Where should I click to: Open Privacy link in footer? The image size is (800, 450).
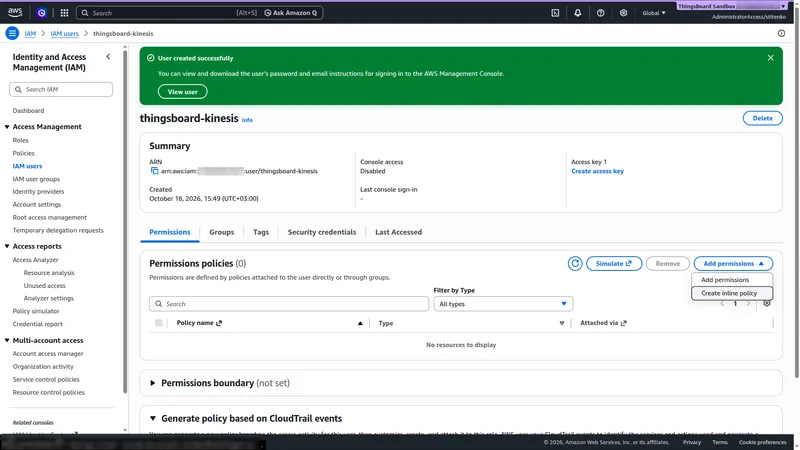692,442
